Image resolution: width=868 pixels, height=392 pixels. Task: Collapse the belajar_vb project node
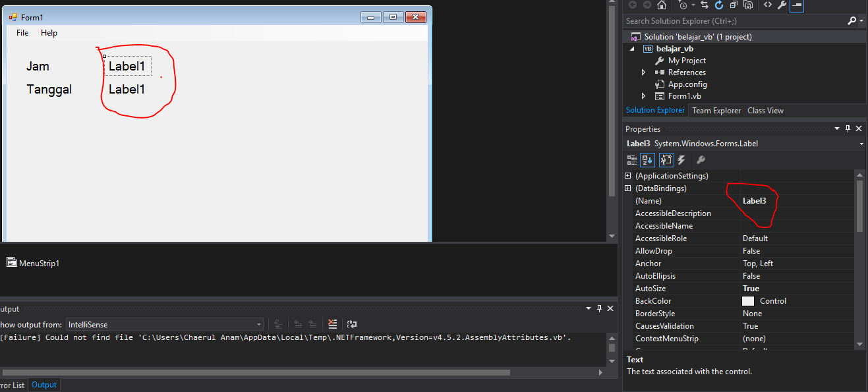point(632,49)
